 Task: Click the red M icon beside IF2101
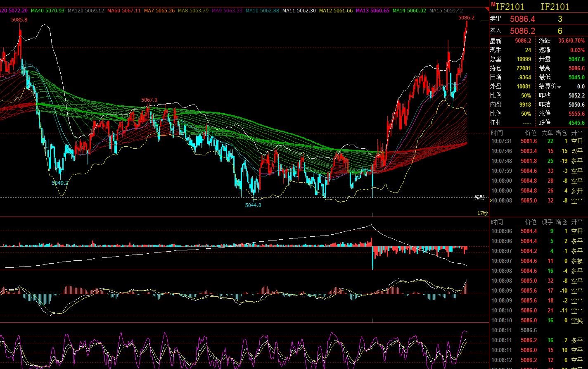tap(493, 4)
